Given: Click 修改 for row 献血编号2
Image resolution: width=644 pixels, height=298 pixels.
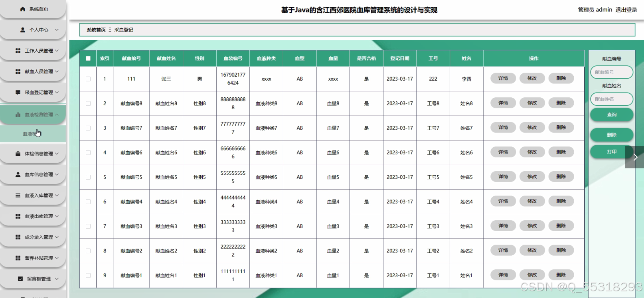Looking at the screenshot, I should pyautogui.click(x=532, y=251).
